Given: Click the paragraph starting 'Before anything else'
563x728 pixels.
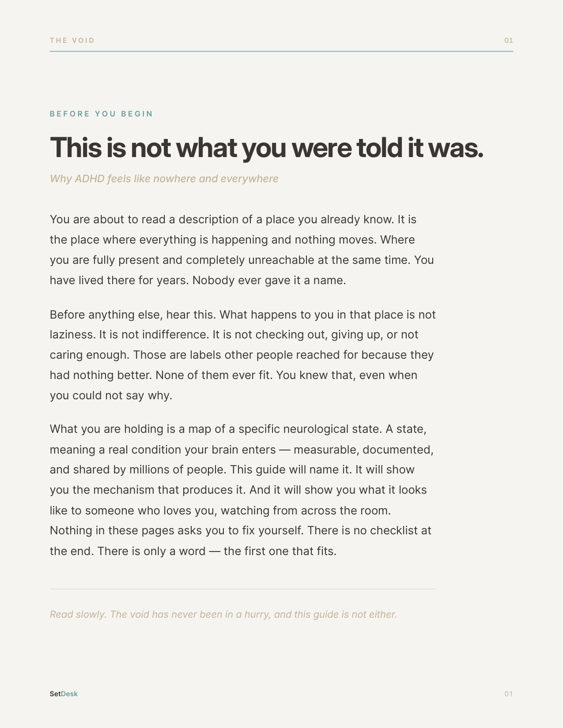Looking at the screenshot, I should pyautogui.click(x=242, y=355).
